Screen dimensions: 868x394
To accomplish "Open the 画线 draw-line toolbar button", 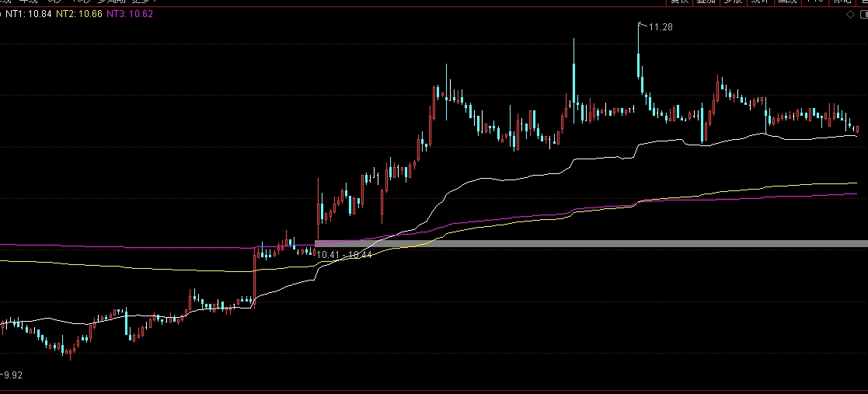I will [788, 2].
